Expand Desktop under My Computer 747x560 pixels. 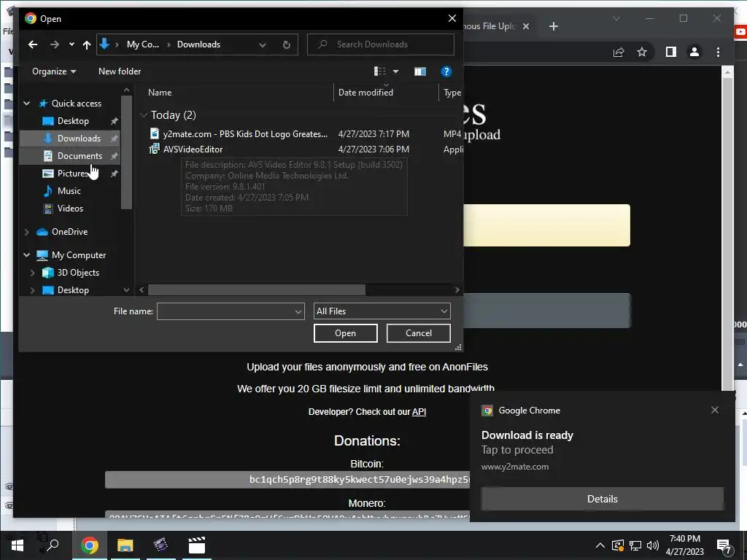(32, 290)
